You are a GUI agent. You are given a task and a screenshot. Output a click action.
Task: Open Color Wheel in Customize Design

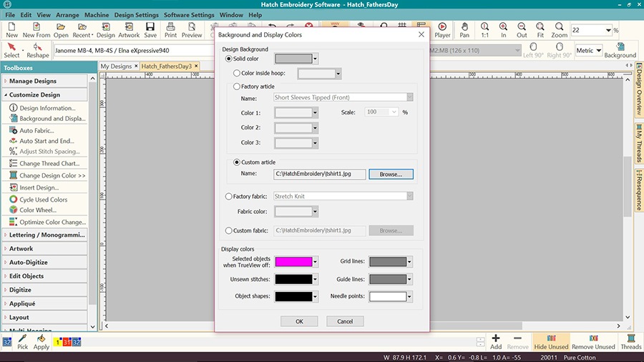[x=37, y=210]
